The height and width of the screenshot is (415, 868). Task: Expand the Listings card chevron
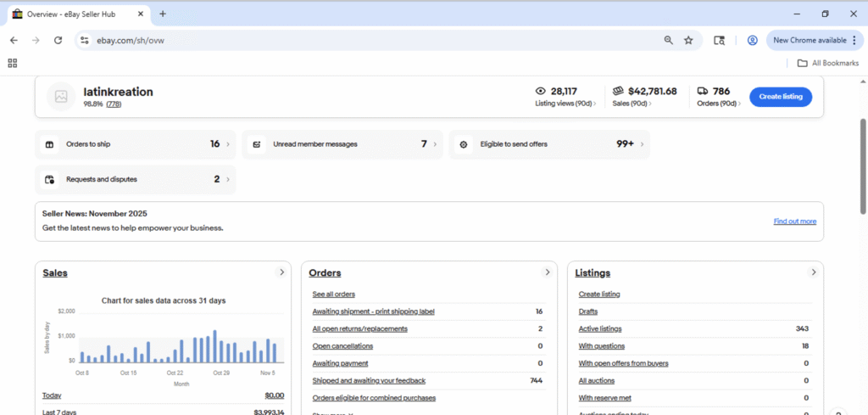tap(814, 272)
